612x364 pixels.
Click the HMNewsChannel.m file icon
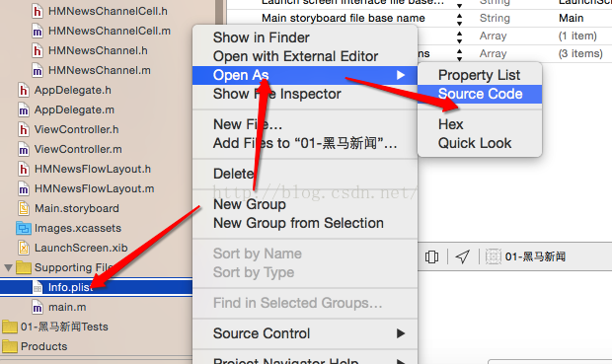coord(38,70)
